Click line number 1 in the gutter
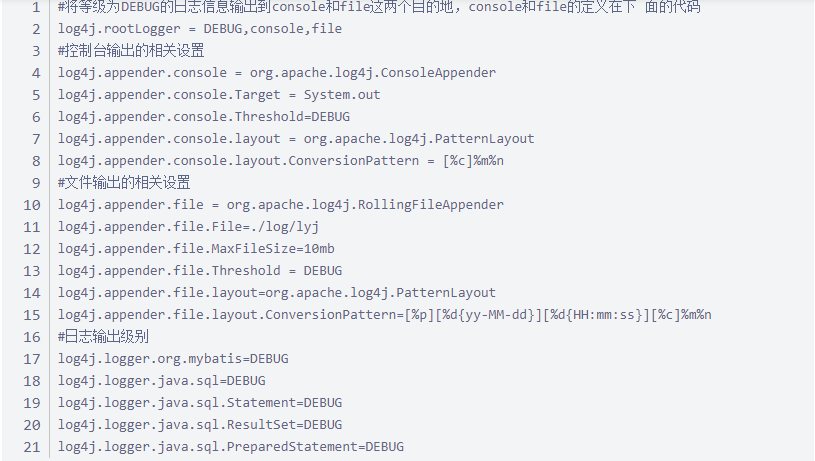This screenshot has width=815, height=461. tap(36, 7)
